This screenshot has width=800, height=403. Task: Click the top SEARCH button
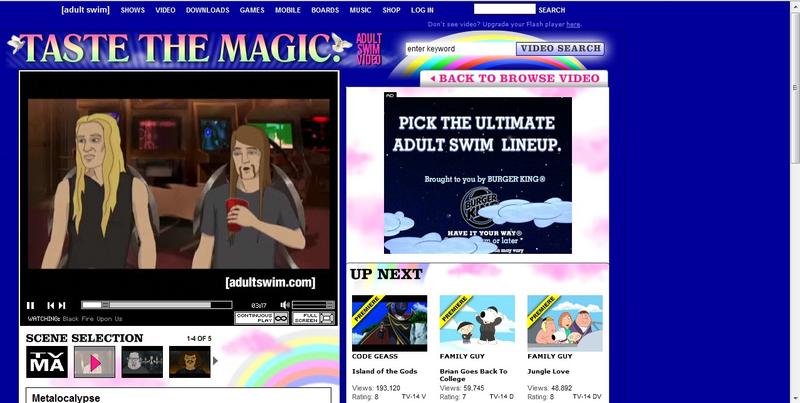[552, 10]
